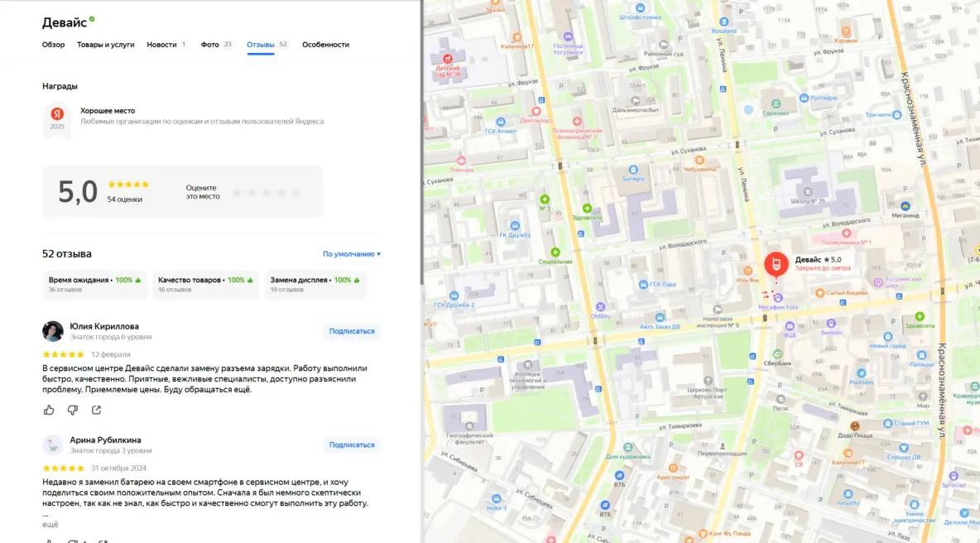
Task: Expand the По умолчанию sort dropdown
Action: pos(352,253)
